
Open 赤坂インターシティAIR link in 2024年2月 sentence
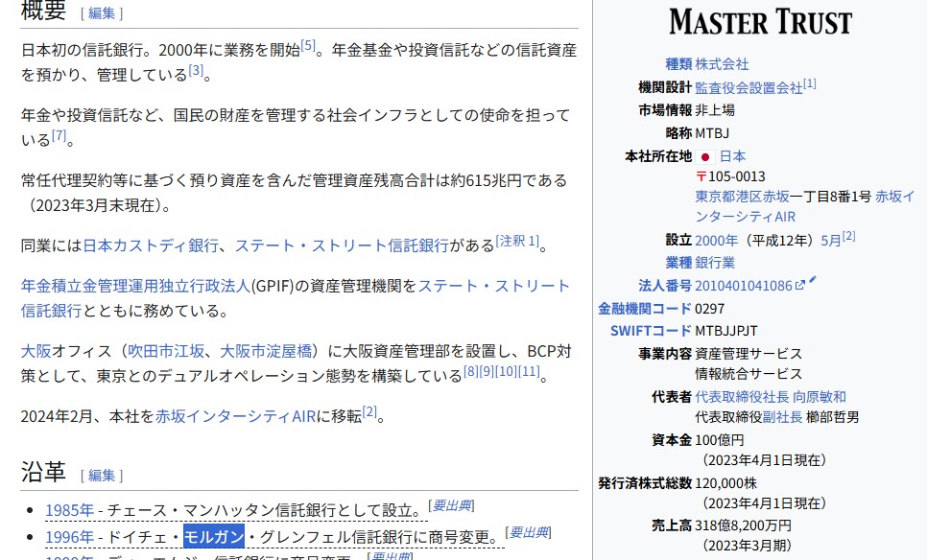(235, 416)
